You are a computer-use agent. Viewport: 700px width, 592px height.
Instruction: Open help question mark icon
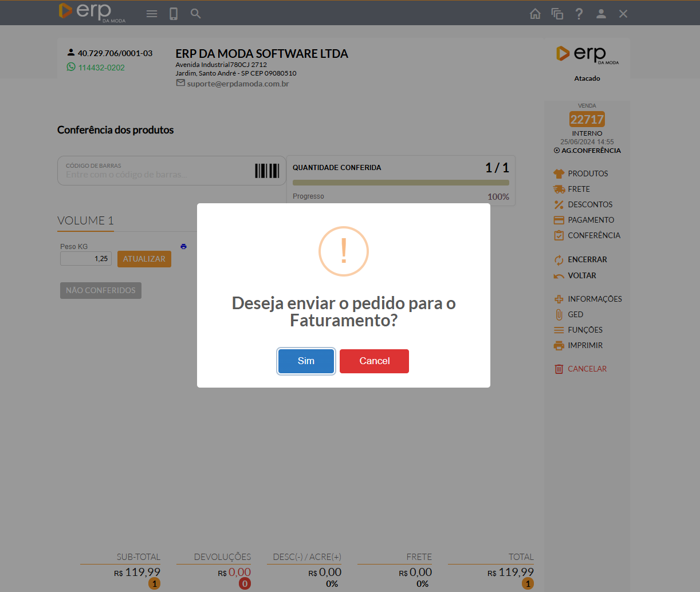point(579,14)
